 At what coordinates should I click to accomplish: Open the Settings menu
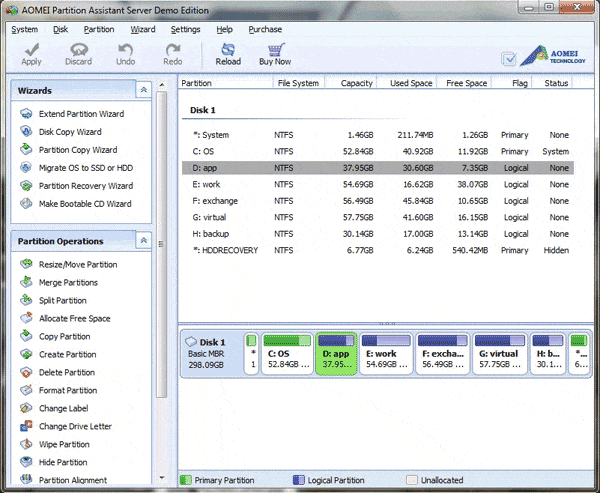click(x=185, y=29)
